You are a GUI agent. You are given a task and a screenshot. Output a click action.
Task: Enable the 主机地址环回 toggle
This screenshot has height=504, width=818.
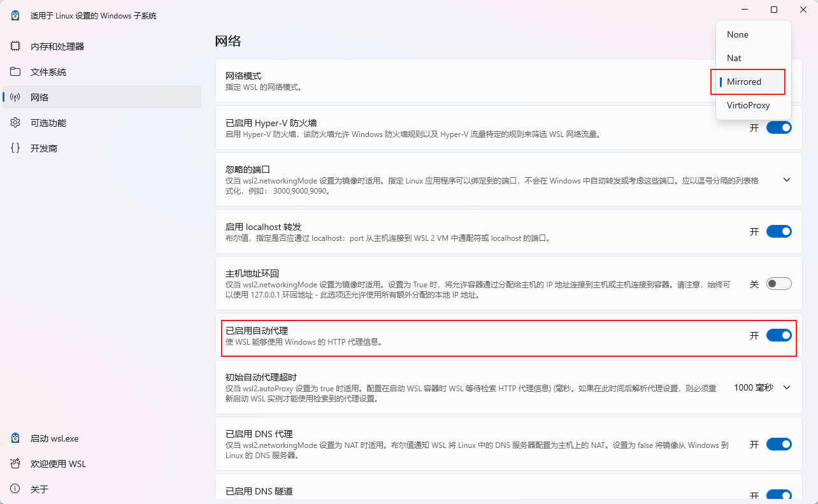point(779,284)
